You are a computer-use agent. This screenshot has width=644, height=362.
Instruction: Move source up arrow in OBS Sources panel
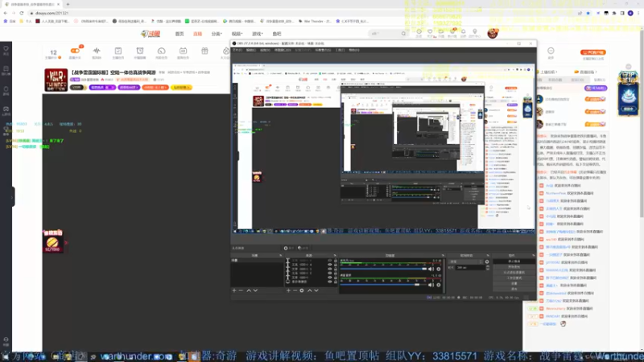[310, 290]
